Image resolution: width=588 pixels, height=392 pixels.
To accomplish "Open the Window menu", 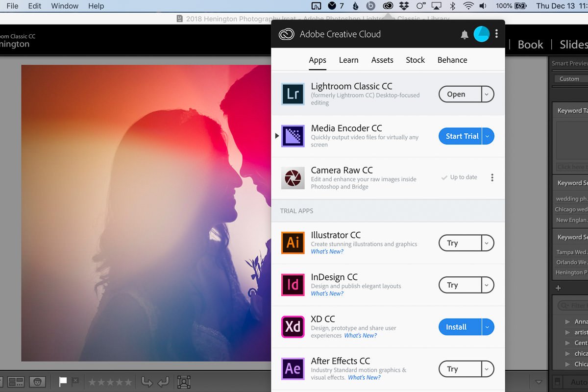I will 65,6.
